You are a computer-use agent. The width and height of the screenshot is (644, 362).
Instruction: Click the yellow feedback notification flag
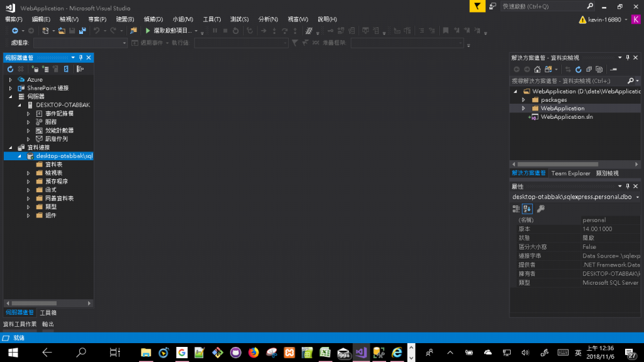(477, 6)
